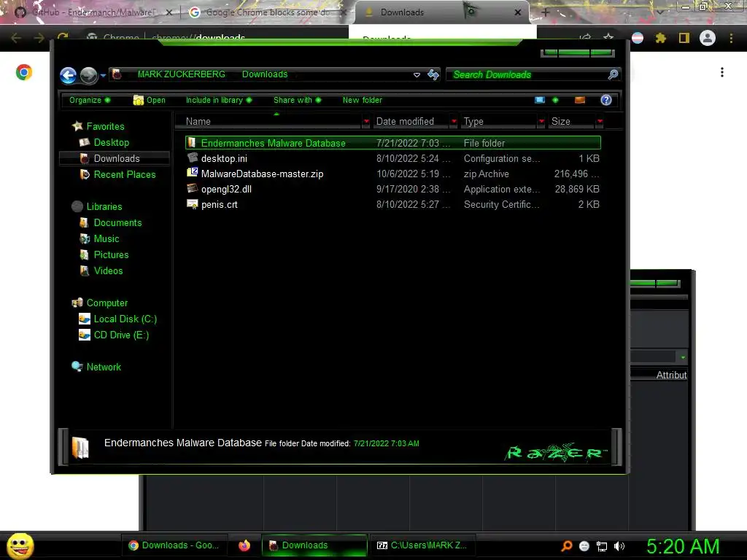Switch to 7-Zip C:\Users taskbar button
The image size is (747, 560).
pyautogui.click(x=422, y=545)
